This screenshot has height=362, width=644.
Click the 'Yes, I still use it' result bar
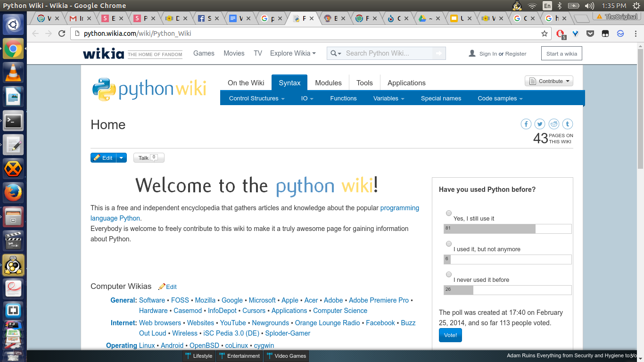tap(507, 229)
